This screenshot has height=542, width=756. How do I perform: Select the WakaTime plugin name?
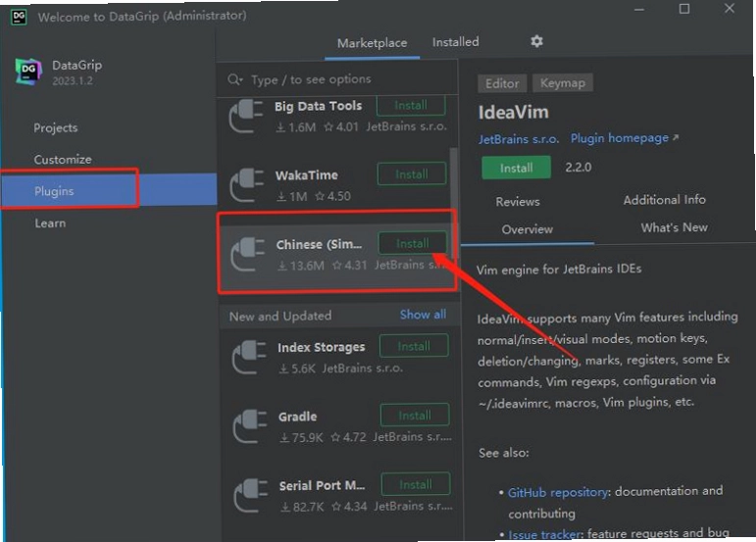[x=307, y=175]
